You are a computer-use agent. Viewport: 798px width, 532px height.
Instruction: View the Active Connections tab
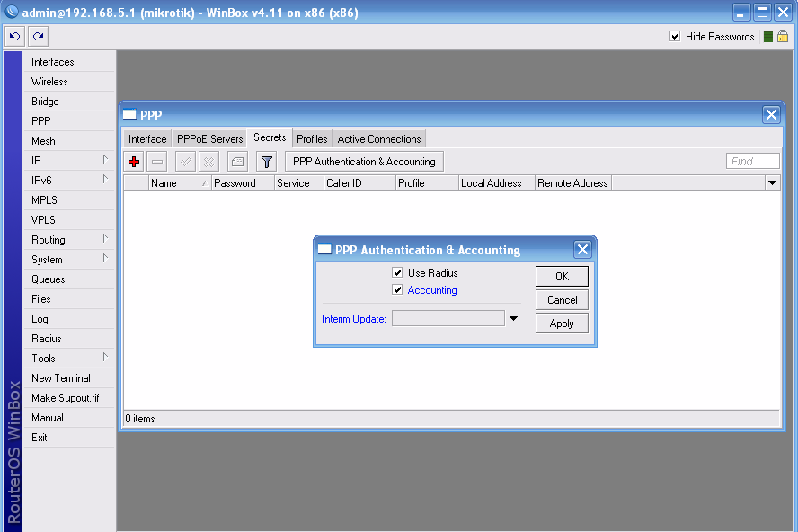[379, 139]
